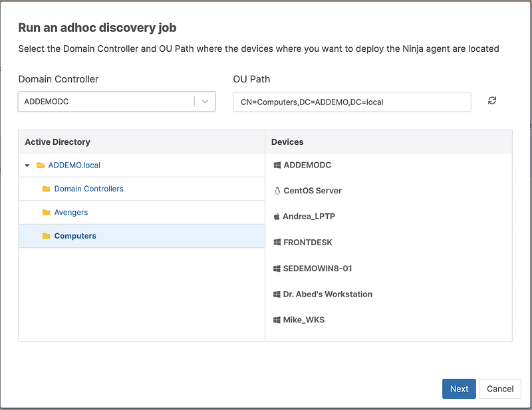
Task: Select Domain Controllers in the directory tree
Action: [x=88, y=189]
